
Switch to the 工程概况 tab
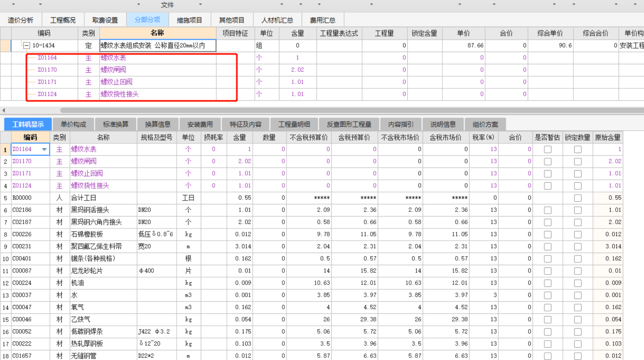point(63,20)
